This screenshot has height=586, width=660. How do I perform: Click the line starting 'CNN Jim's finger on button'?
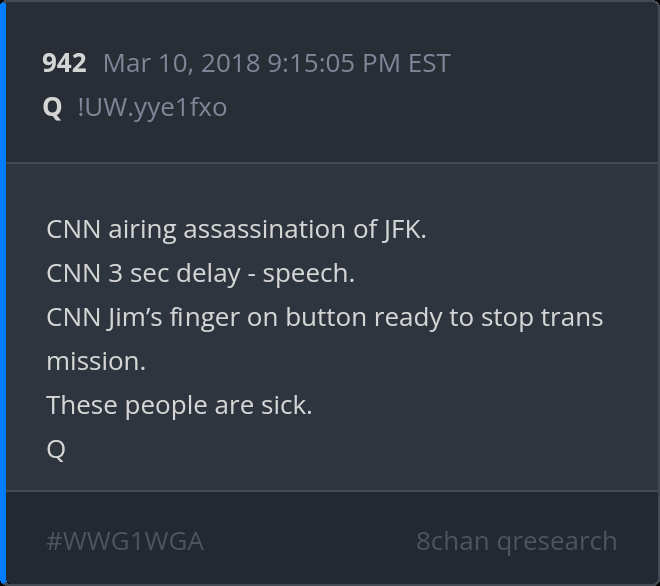pos(324,317)
